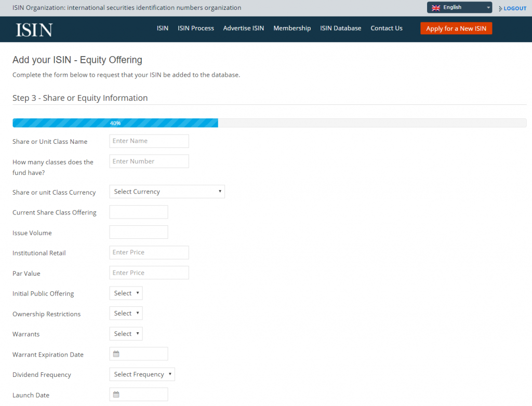
Task: Open the Membership menu item
Action: (x=292, y=28)
